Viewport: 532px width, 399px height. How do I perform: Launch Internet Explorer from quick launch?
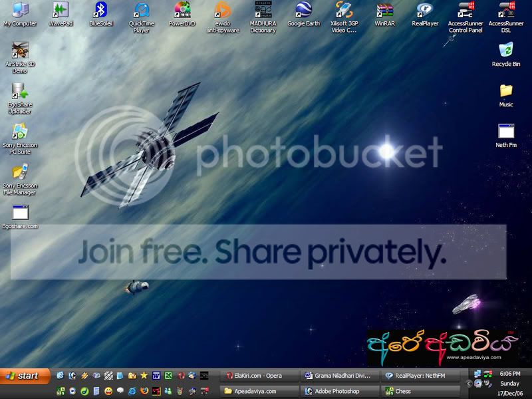point(132,391)
